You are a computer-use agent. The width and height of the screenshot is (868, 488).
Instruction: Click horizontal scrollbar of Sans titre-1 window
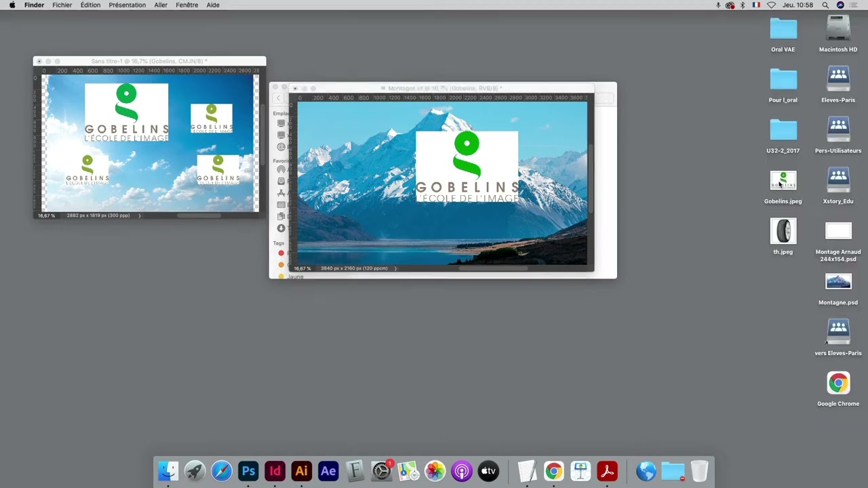pos(199,216)
